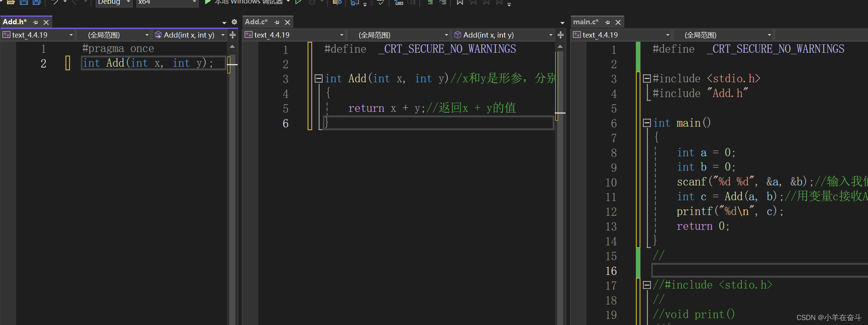Click '//void print()' comment line
Viewport: 868px width, 325px height.
click(693, 314)
